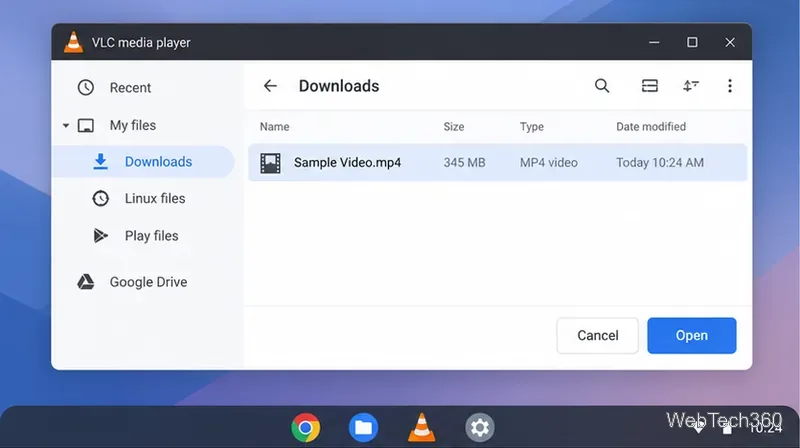Sort by the Type column header
This screenshot has height=448, width=800.
532,127
